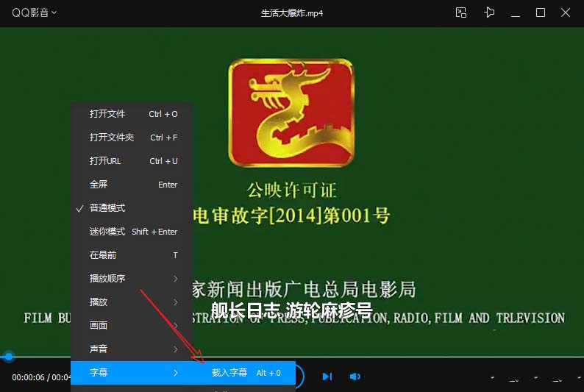Click the blue playback progress handle

9,357
